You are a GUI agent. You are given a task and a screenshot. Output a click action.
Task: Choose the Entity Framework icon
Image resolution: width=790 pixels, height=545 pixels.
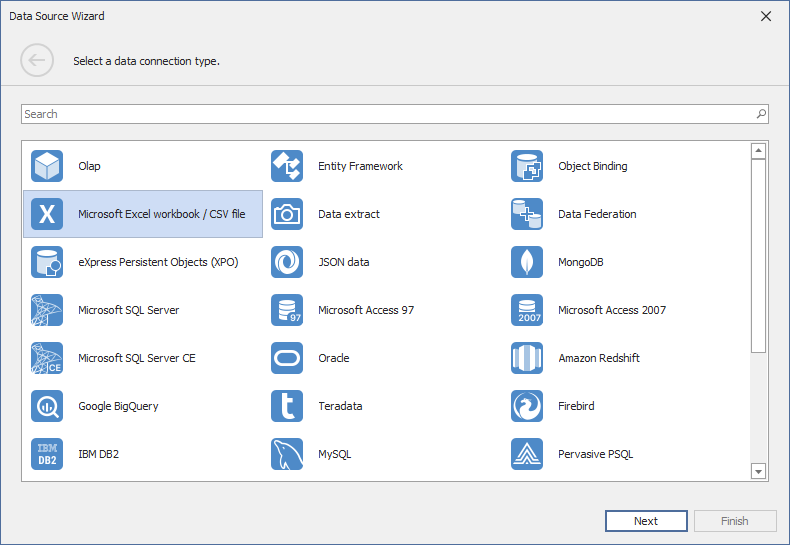pos(287,166)
